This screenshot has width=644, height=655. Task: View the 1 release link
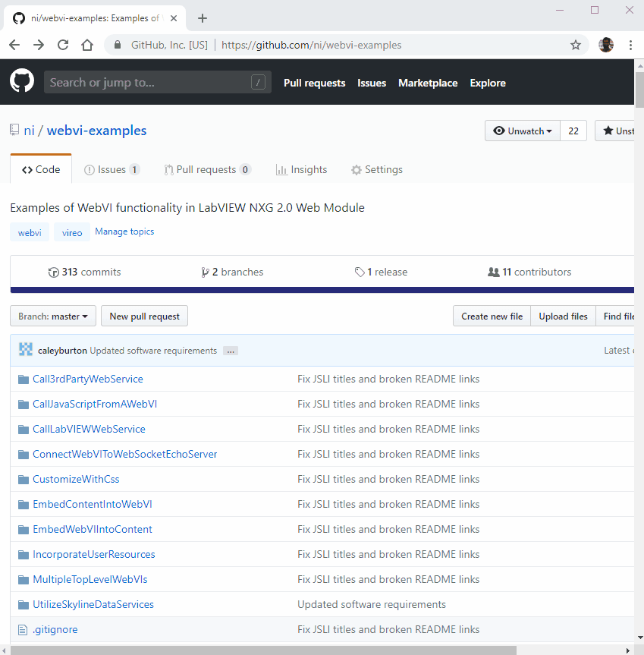point(381,272)
